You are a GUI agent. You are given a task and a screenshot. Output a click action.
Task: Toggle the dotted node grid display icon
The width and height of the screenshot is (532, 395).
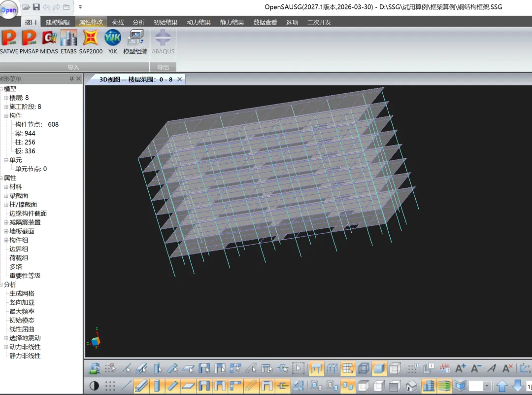click(x=110, y=386)
